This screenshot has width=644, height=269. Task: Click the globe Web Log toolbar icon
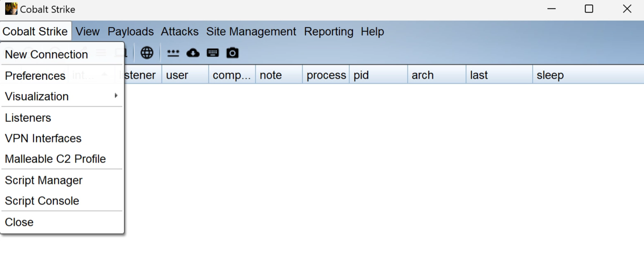147,53
